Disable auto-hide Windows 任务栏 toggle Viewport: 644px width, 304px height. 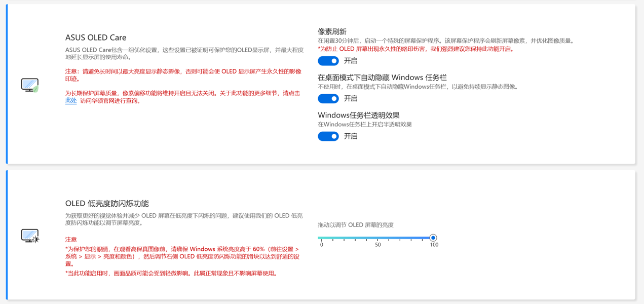328,98
